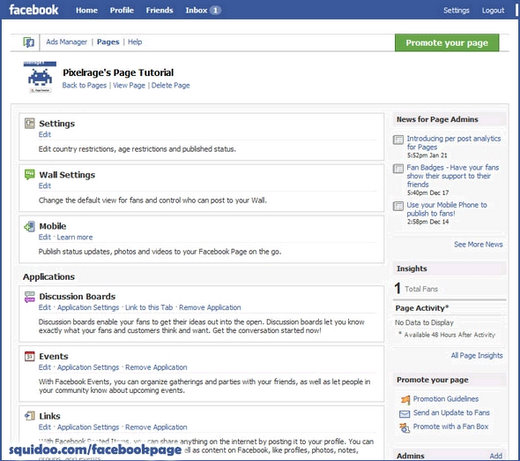Click the green Promote your page button
Image resolution: width=520 pixels, height=461 pixels.
pyautogui.click(x=447, y=43)
